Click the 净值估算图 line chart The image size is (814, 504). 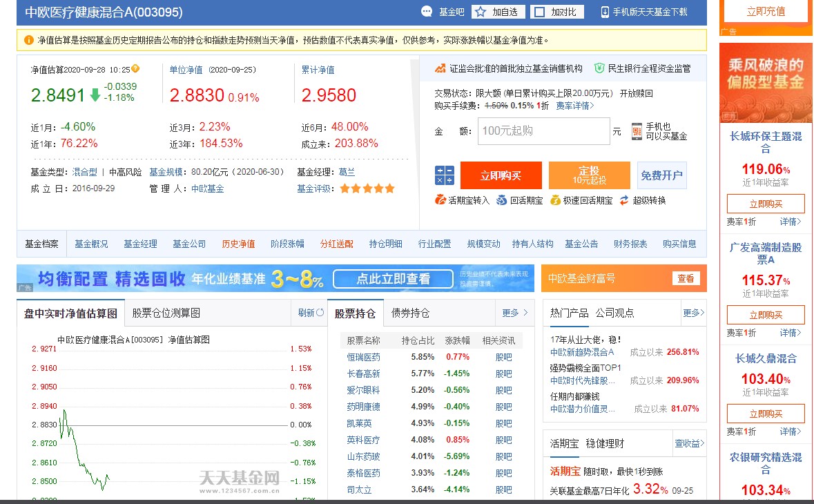coord(174,423)
